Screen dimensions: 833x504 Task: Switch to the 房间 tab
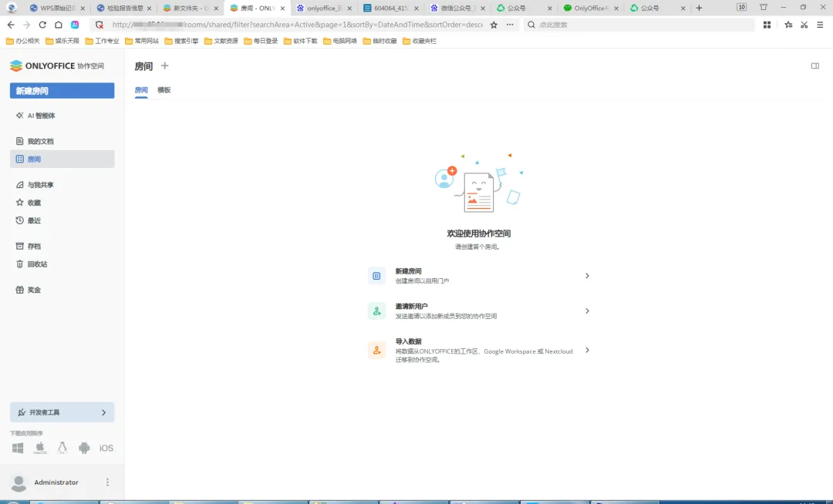(141, 90)
